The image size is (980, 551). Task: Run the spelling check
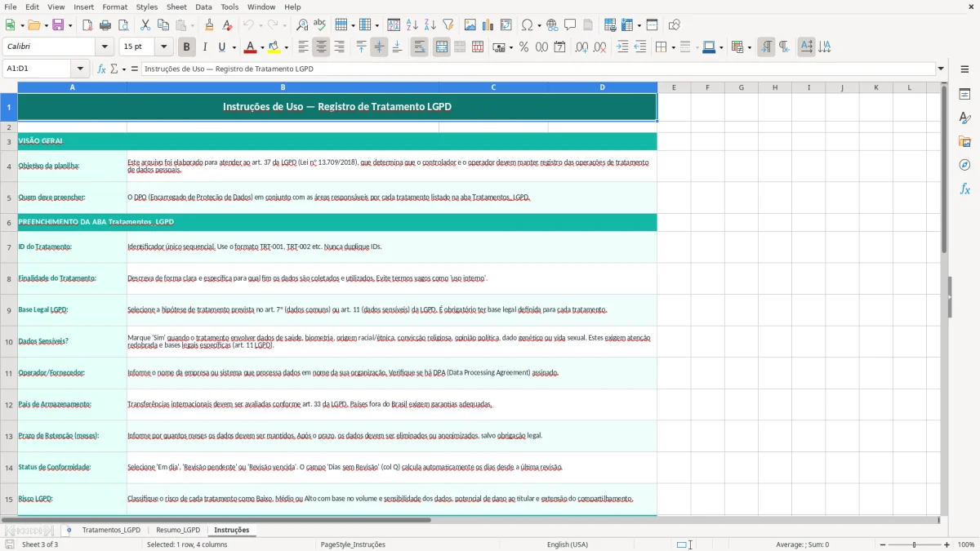point(320,25)
